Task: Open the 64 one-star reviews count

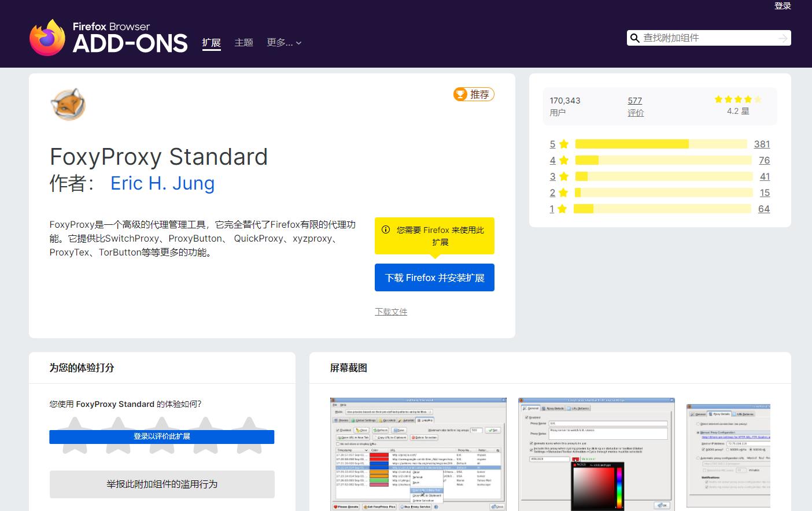Action: click(764, 209)
